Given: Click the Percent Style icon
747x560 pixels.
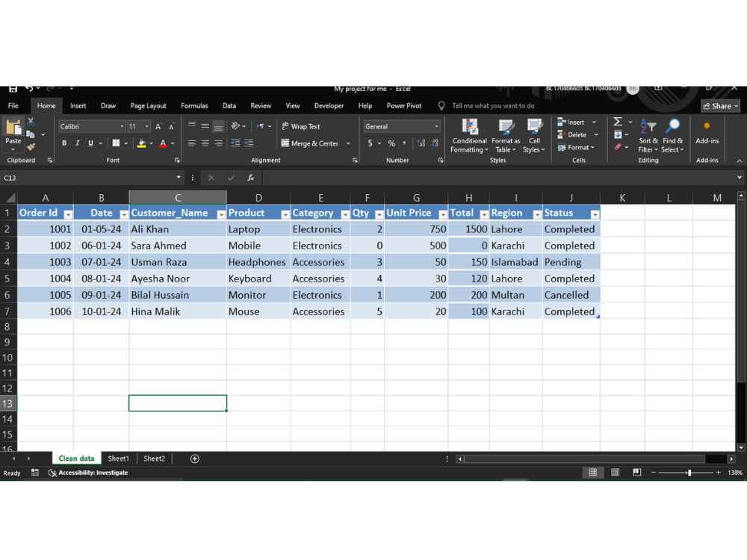Looking at the screenshot, I should point(391,143).
